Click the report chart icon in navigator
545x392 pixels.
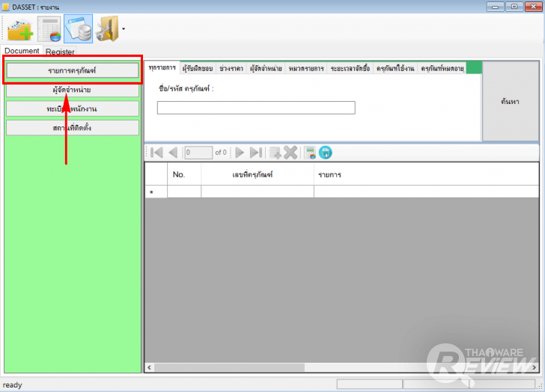pos(310,153)
